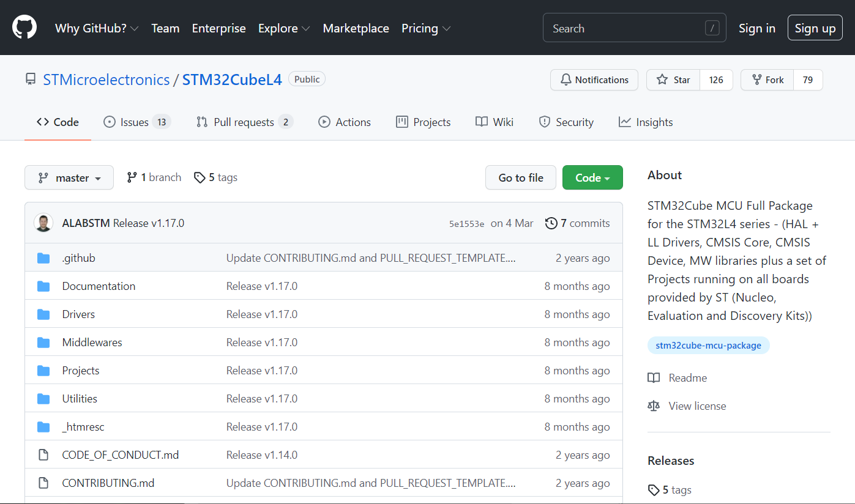Focus the Search input field
855x504 pixels.
(635, 28)
